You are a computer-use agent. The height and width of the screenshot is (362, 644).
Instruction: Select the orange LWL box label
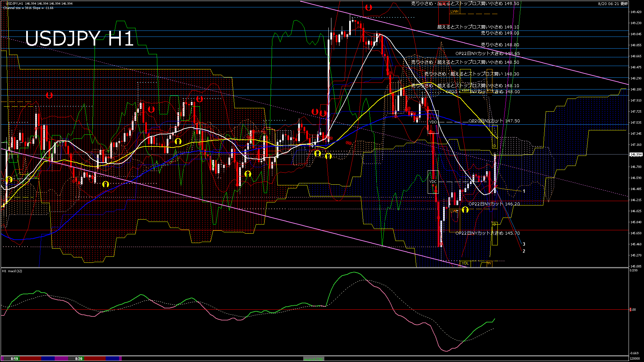454,211
